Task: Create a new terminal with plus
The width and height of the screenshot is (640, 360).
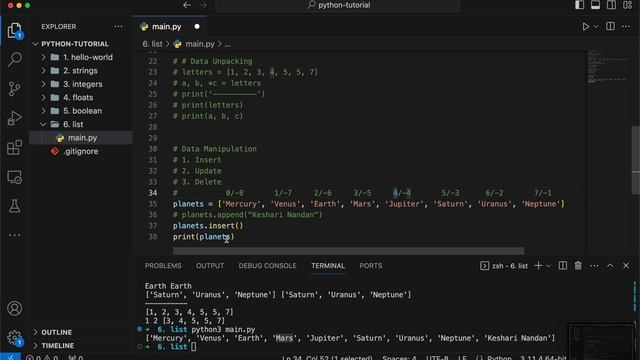Action: point(538,266)
